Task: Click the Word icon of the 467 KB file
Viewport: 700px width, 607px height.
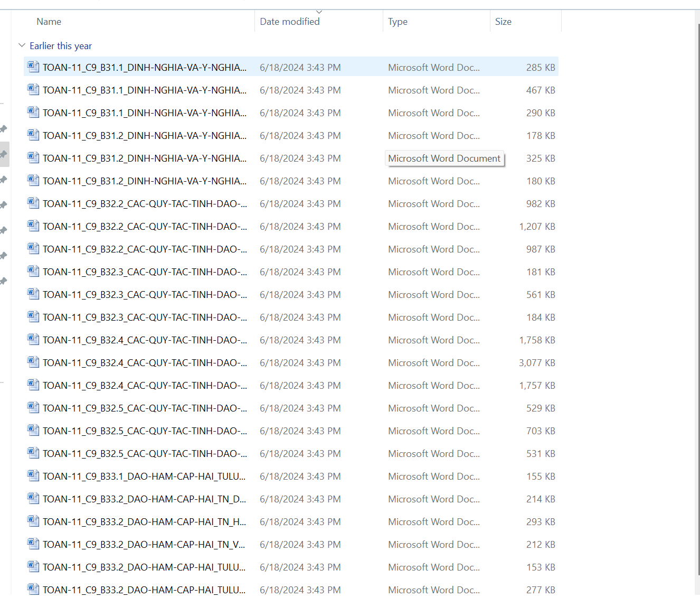Action: click(x=33, y=90)
